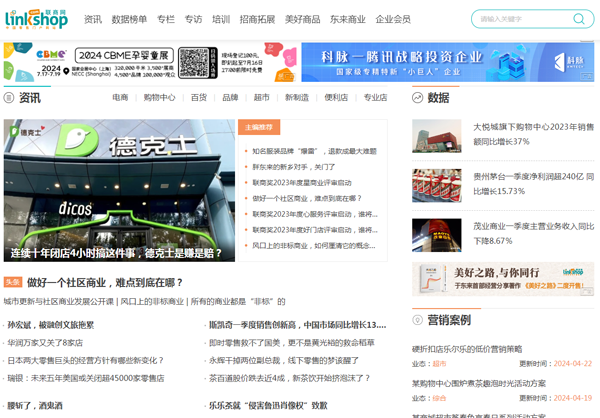Open the 数据榜单 navigation item

point(129,19)
